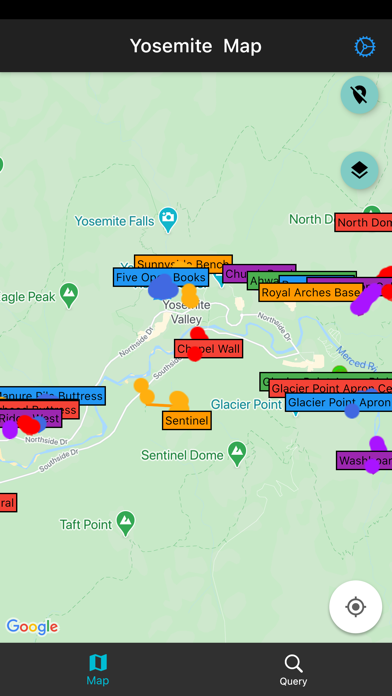The width and height of the screenshot is (392, 696).
Task: Tap the Eagle Peak mountain pin
Action: [69, 296]
